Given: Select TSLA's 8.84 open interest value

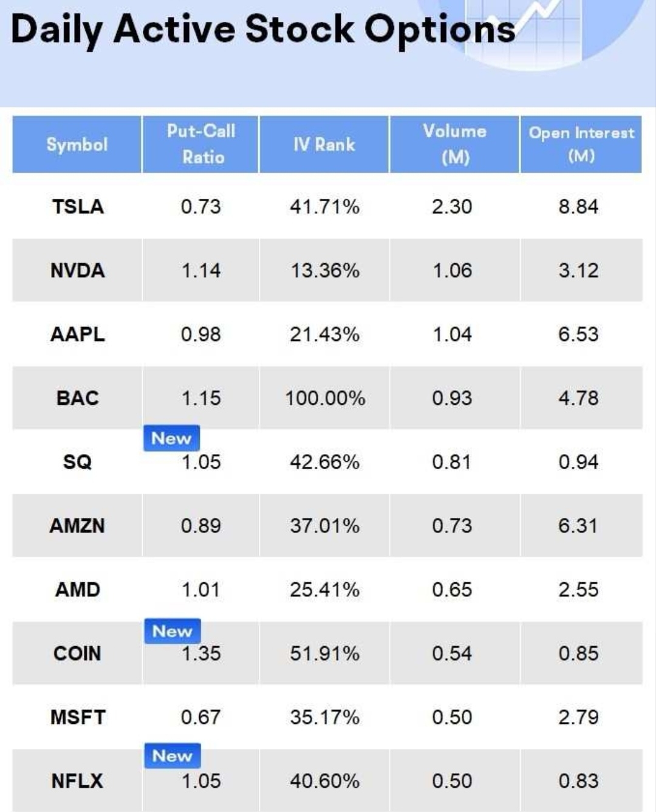Looking at the screenshot, I should coord(578,207).
